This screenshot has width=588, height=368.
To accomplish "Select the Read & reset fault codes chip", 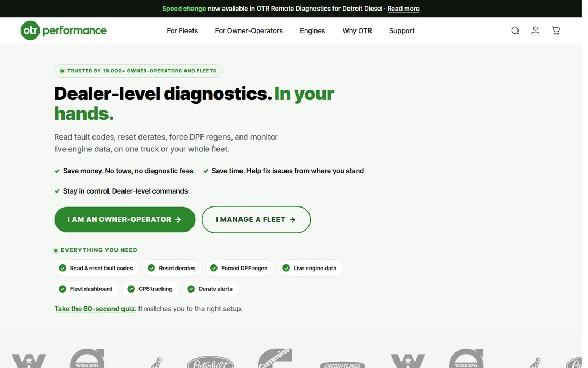I will coord(97,268).
